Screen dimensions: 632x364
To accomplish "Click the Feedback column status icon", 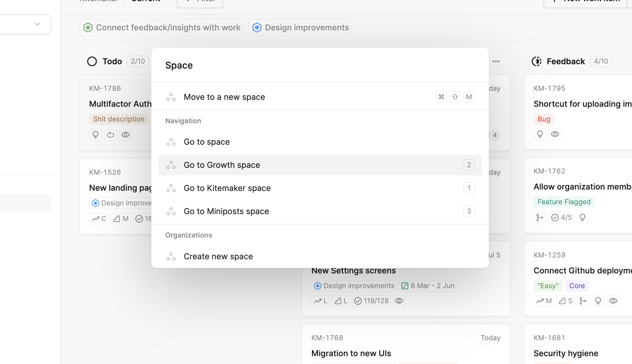I will [x=537, y=61].
